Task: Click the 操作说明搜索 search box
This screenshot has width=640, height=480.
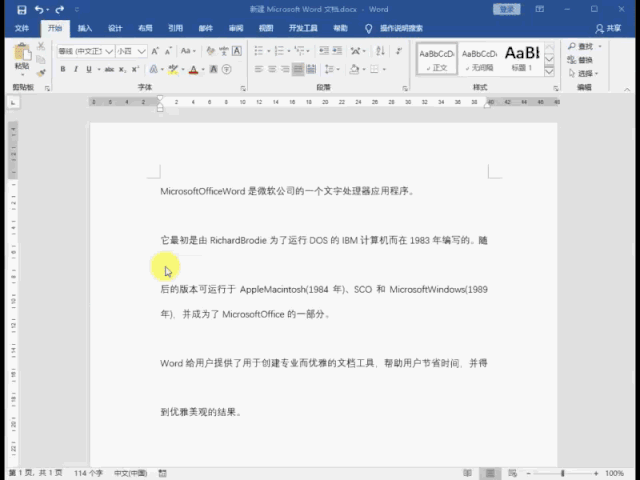Action: coord(401,28)
